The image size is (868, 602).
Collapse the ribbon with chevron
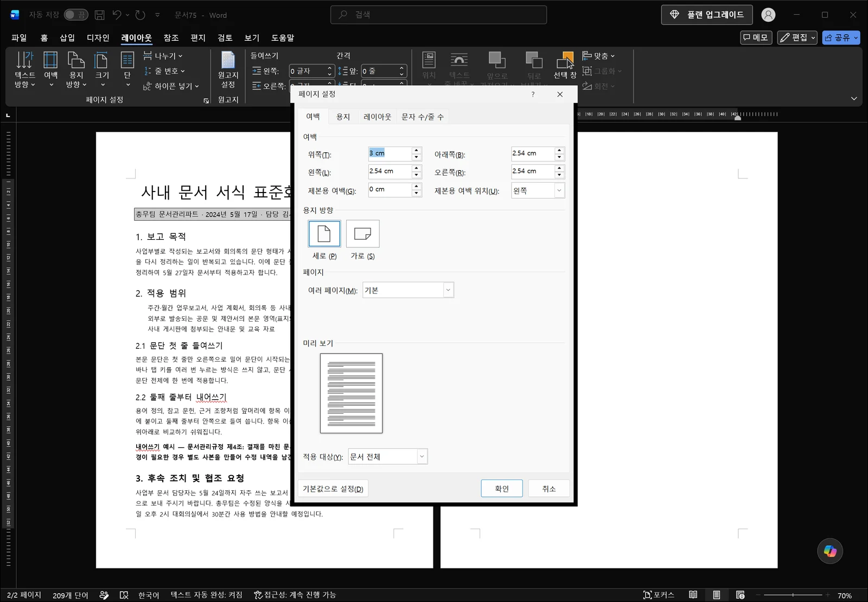pyautogui.click(x=854, y=99)
